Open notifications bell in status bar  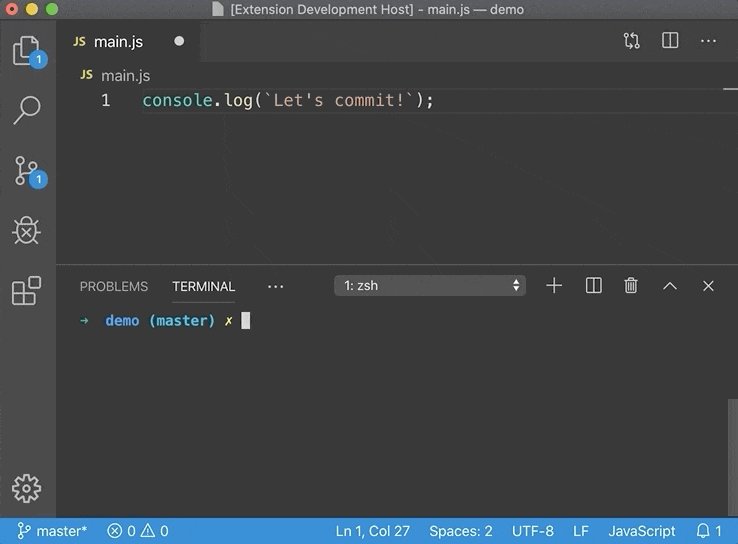point(708,531)
